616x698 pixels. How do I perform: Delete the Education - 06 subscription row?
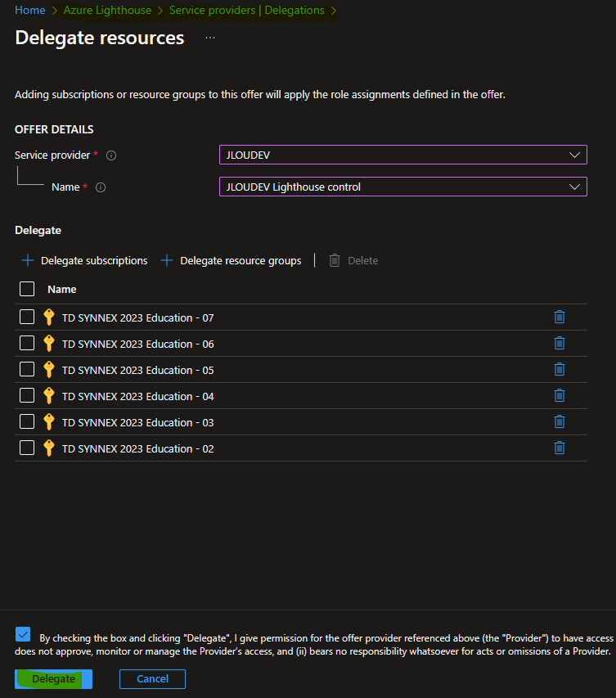[560, 343]
